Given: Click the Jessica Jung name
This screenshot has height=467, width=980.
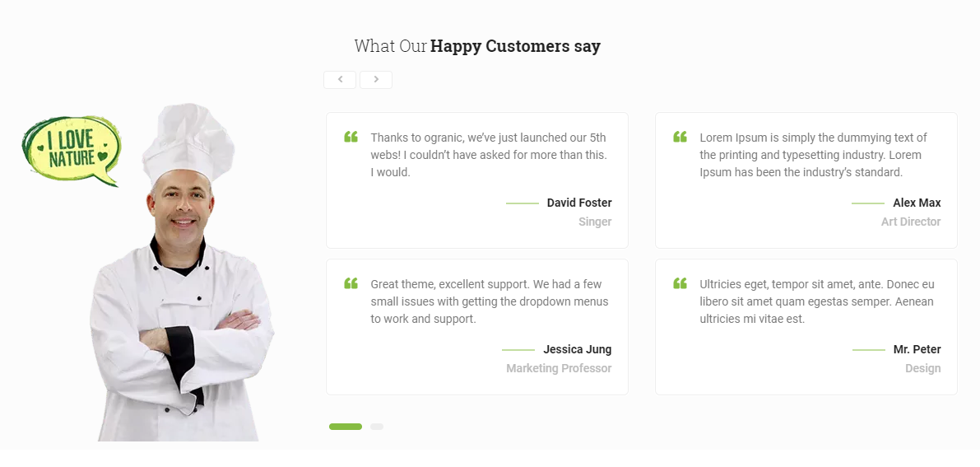Looking at the screenshot, I should point(577,349).
